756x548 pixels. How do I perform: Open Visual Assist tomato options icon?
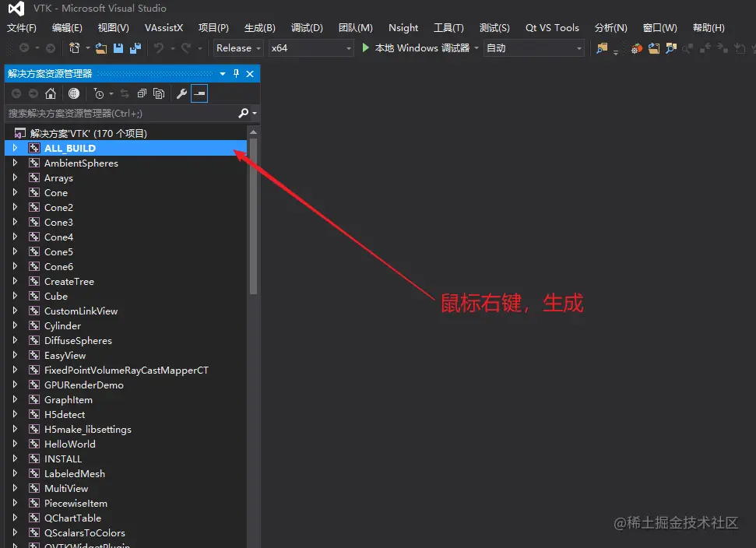[636, 47]
